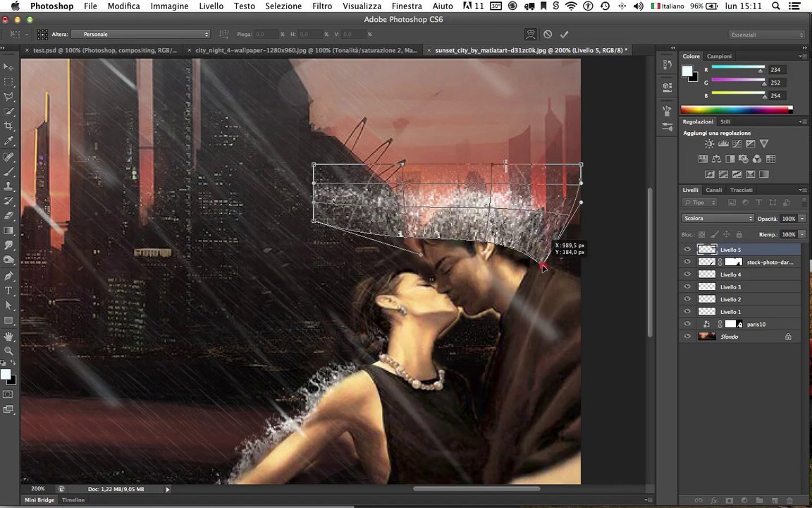The height and width of the screenshot is (508, 812).
Task: Select the History Brush tool
Action: coord(8,200)
